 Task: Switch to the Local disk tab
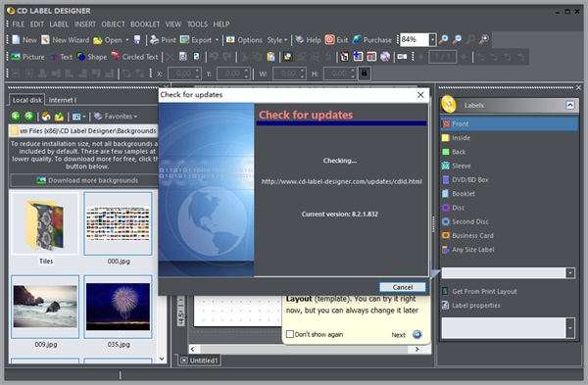[27, 100]
